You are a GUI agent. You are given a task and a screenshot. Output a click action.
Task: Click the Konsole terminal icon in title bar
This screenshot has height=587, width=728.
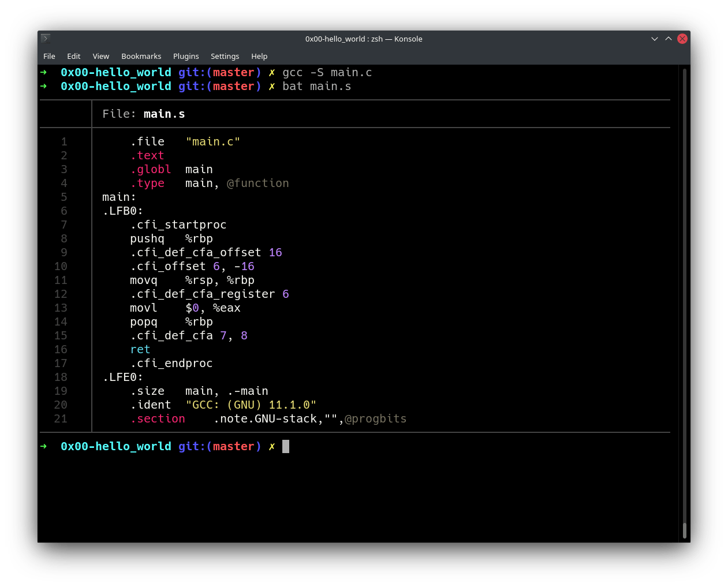pos(46,39)
